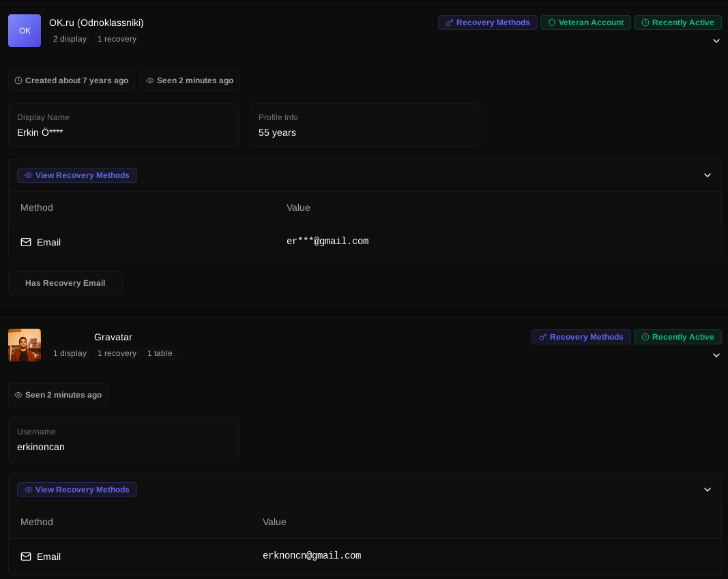
Task: Select masked email er***@gmail.com
Action: 327,241
